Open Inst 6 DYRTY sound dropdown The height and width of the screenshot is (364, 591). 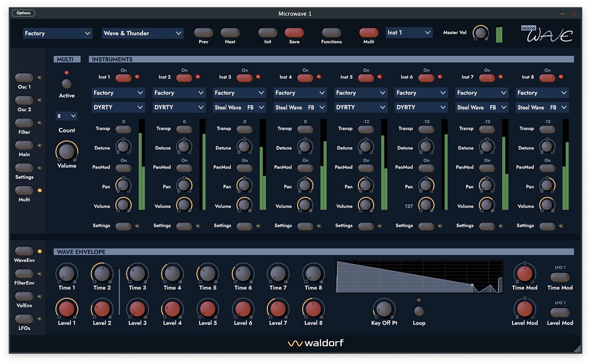tap(421, 107)
